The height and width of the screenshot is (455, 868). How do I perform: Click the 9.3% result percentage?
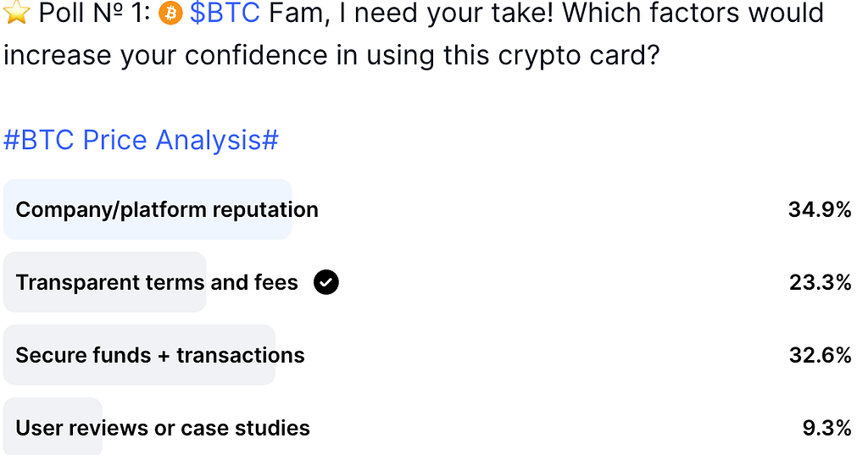tap(827, 428)
